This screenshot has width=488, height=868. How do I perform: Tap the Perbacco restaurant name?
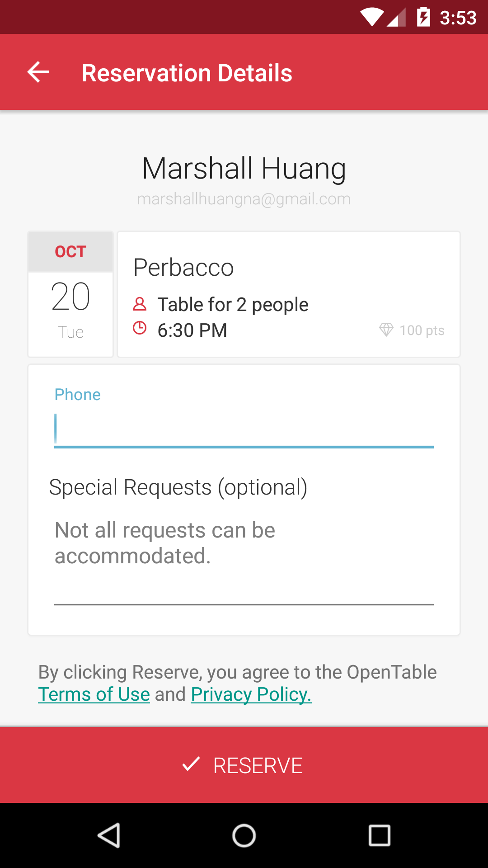coord(183,267)
